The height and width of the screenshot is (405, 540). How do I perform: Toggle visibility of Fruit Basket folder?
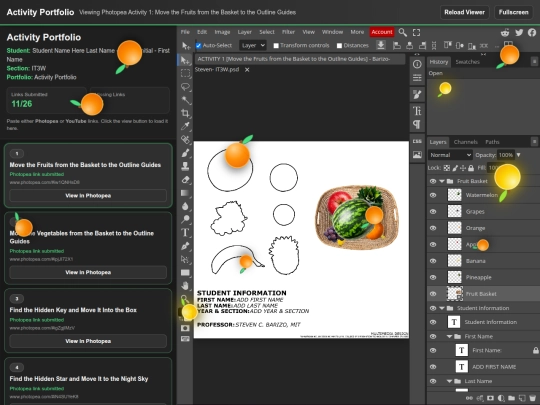[433, 181]
